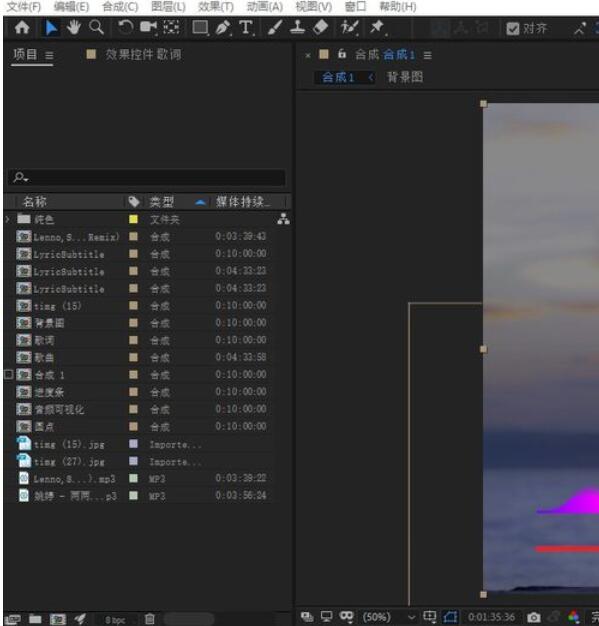Toggle the composition viewer lock icon

pos(342,54)
